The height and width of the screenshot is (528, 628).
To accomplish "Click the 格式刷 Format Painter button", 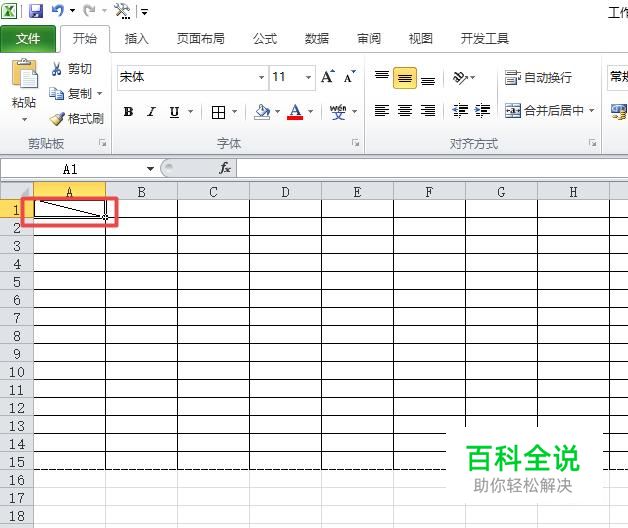I will pyautogui.click(x=77, y=118).
